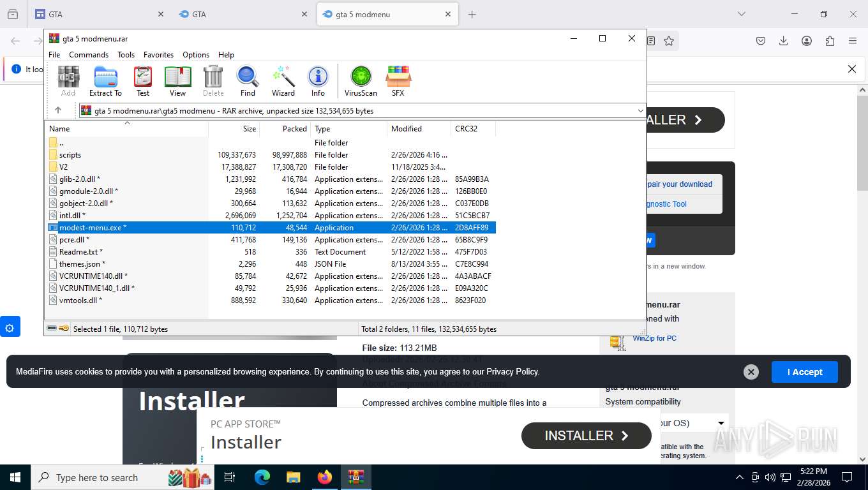Image resolution: width=868 pixels, height=490 pixels.
Task: Click the Firefox taskbar icon
Action: pos(325,477)
